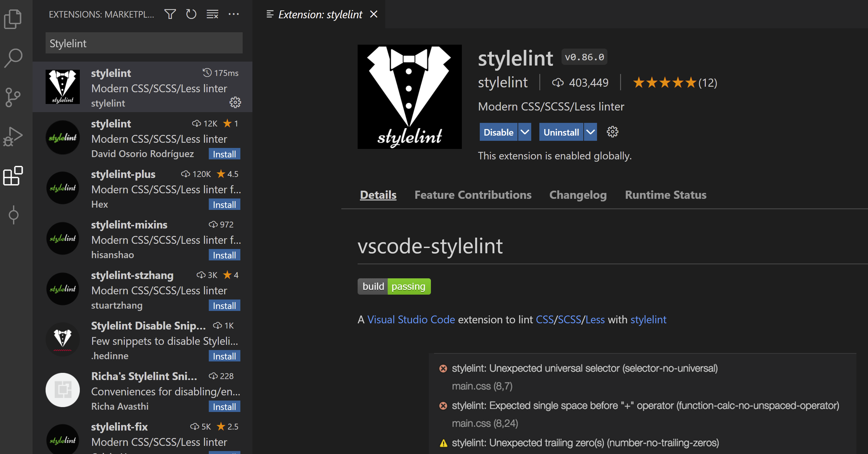The width and height of the screenshot is (868, 454).
Task: Switch to the Feature Contributions tab
Action: 473,195
